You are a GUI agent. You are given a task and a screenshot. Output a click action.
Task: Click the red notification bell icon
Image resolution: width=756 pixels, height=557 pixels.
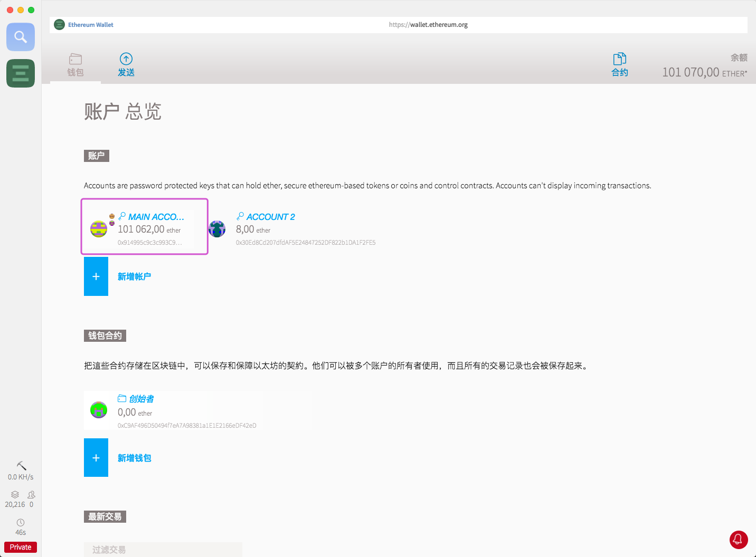(x=739, y=540)
